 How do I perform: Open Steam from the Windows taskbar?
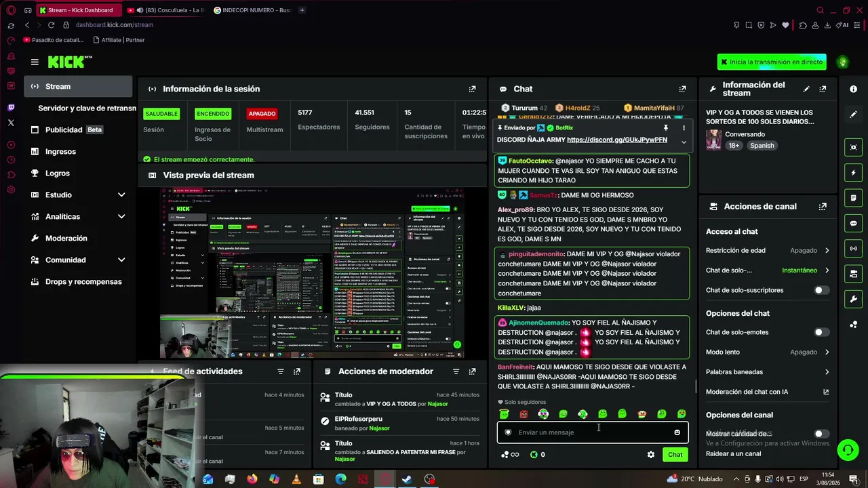point(407,479)
